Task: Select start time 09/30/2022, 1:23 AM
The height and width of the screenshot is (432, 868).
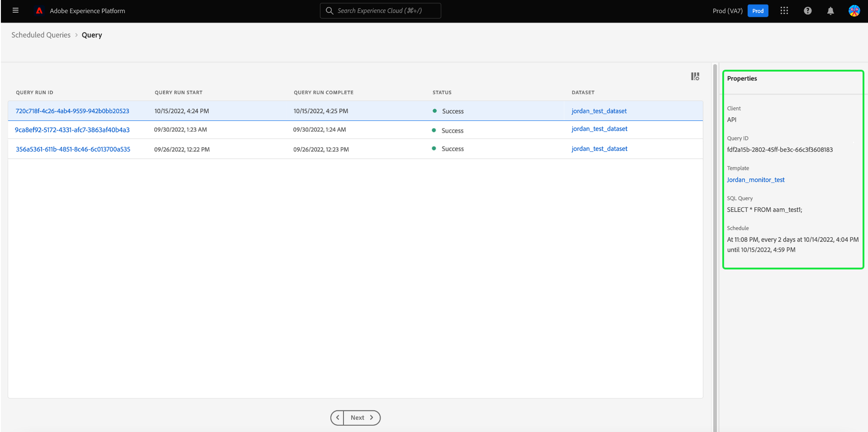Action: click(x=181, y=130)
